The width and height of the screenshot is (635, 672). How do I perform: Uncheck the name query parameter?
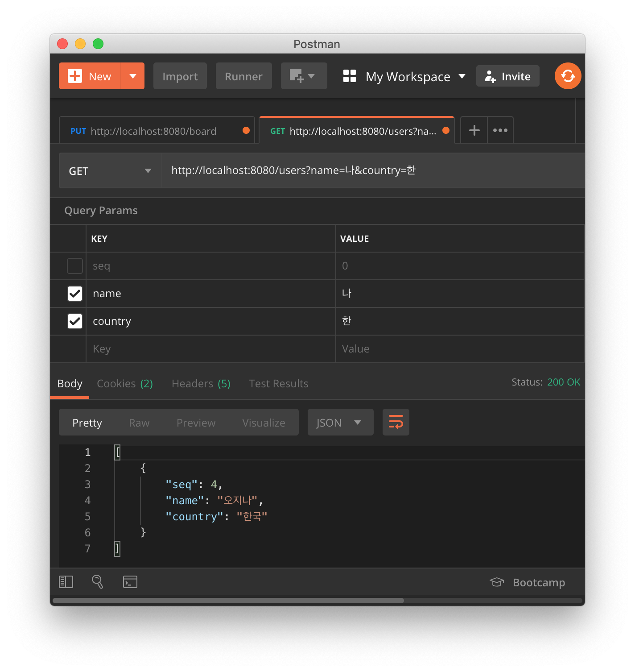point(75,294)
